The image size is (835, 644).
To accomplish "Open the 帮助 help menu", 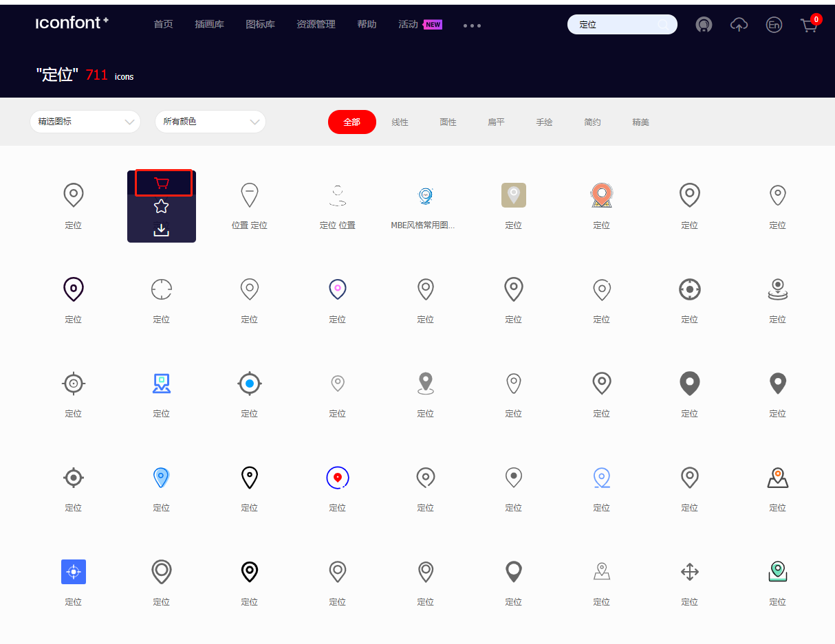I will point(367,25).
